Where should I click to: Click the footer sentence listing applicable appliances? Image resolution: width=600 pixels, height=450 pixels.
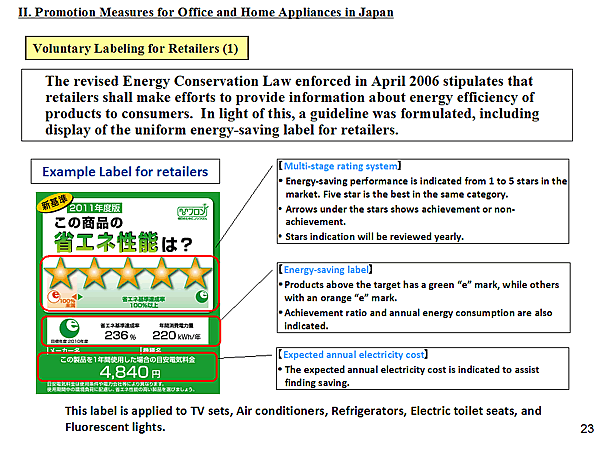click(x=303, y=419)
